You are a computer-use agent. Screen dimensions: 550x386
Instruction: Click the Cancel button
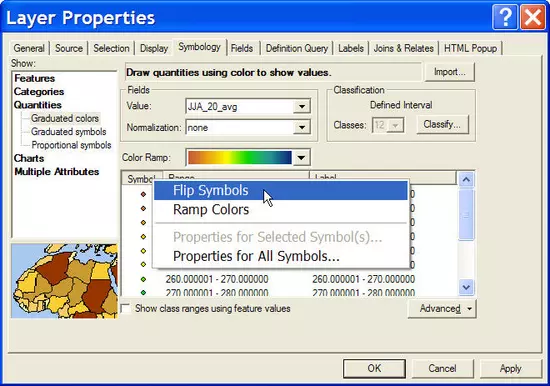click(442, 368)
